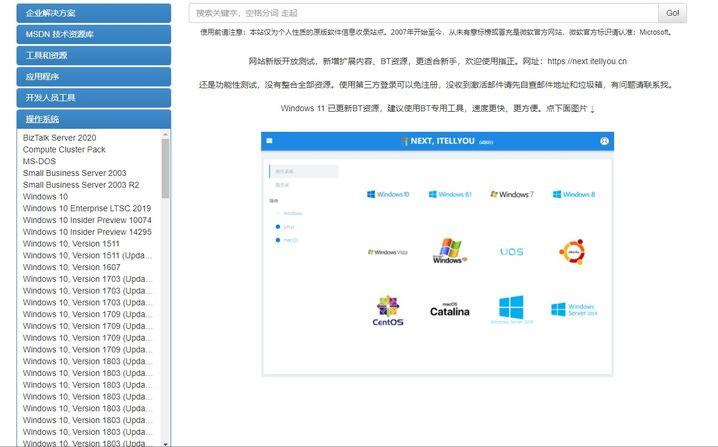The image size is (718, 447).
Task: Expand the 工具和资源 category
Action: coord(93,55)
